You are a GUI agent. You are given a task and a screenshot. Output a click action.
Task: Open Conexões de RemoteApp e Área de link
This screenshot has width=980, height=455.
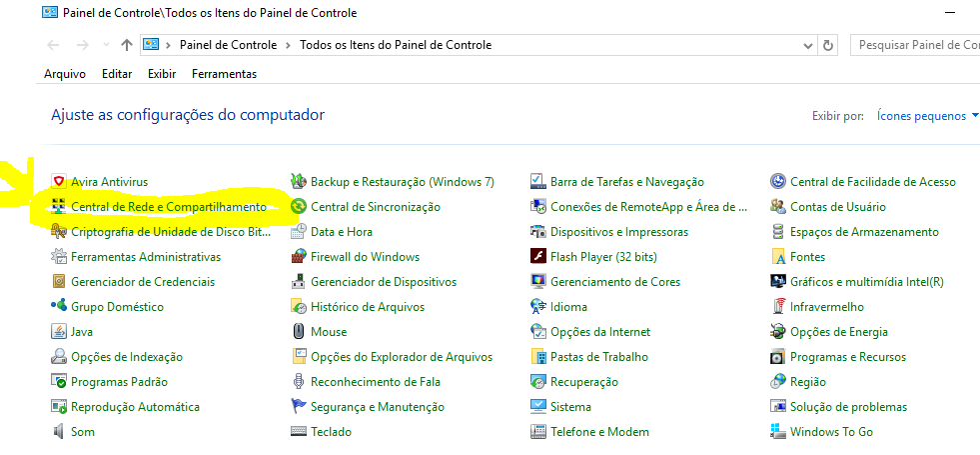point(649,207)
